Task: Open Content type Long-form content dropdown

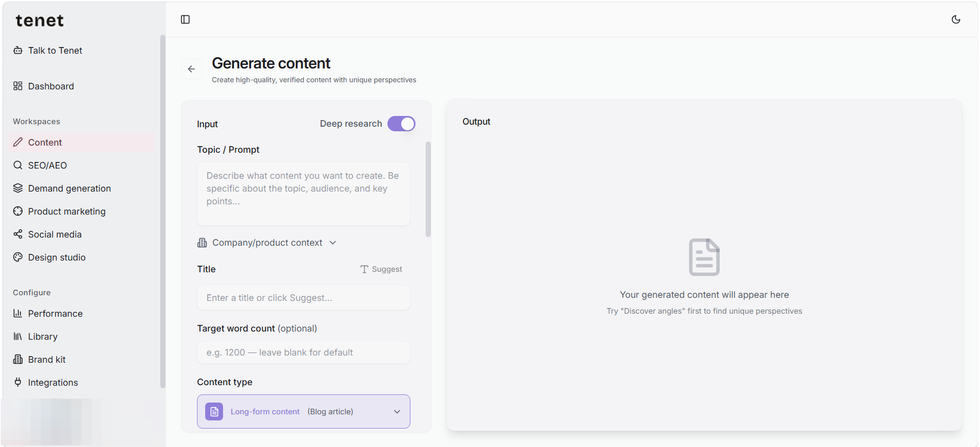Action: (x=304, y=411)
